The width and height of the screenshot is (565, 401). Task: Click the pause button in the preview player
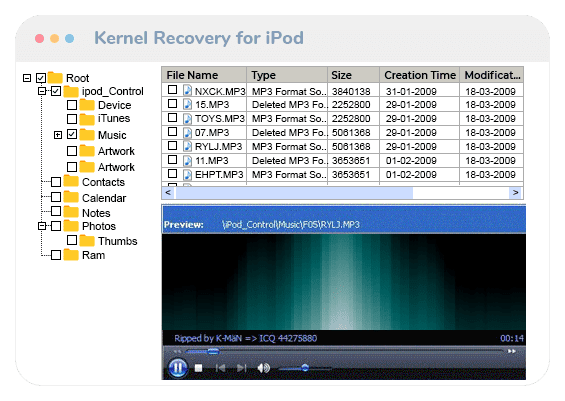(178, 368)
